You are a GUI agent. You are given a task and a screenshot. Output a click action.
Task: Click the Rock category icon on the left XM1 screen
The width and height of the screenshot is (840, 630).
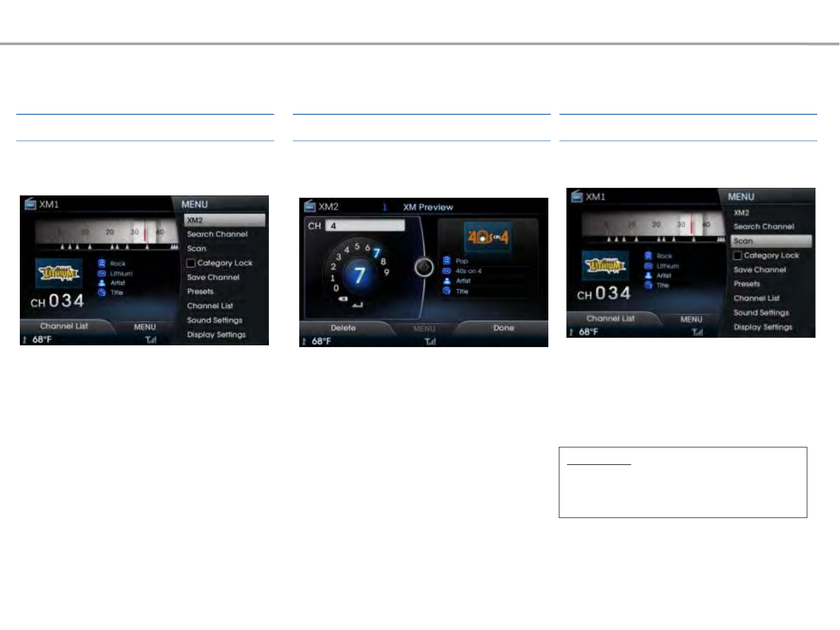tap(101, 264)
